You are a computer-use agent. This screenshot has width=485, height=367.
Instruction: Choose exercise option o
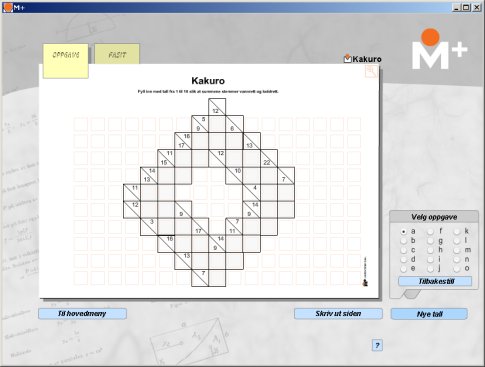[x=457, y=268]
